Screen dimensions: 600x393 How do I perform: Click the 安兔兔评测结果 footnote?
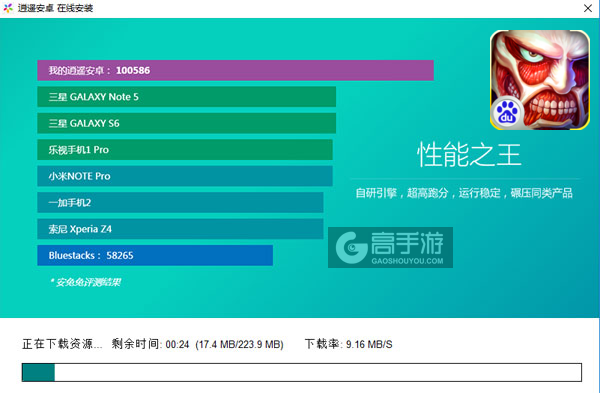coord(86,282)
